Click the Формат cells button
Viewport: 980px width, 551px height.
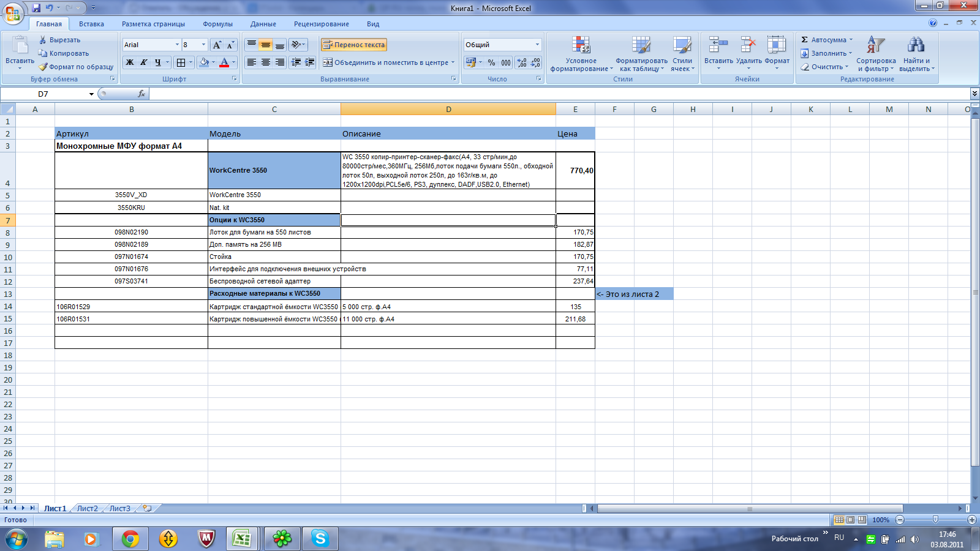click(777, 54)
